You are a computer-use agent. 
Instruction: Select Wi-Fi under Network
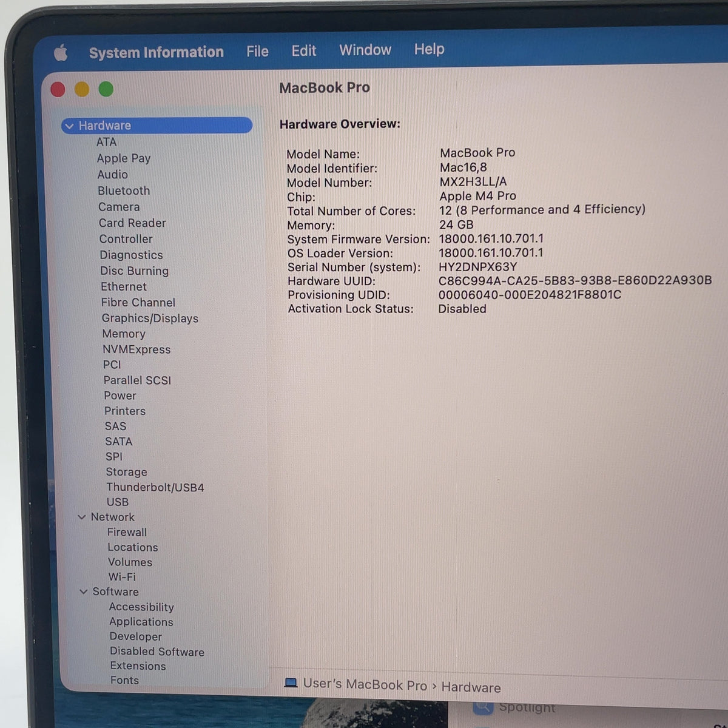point(122,577)
